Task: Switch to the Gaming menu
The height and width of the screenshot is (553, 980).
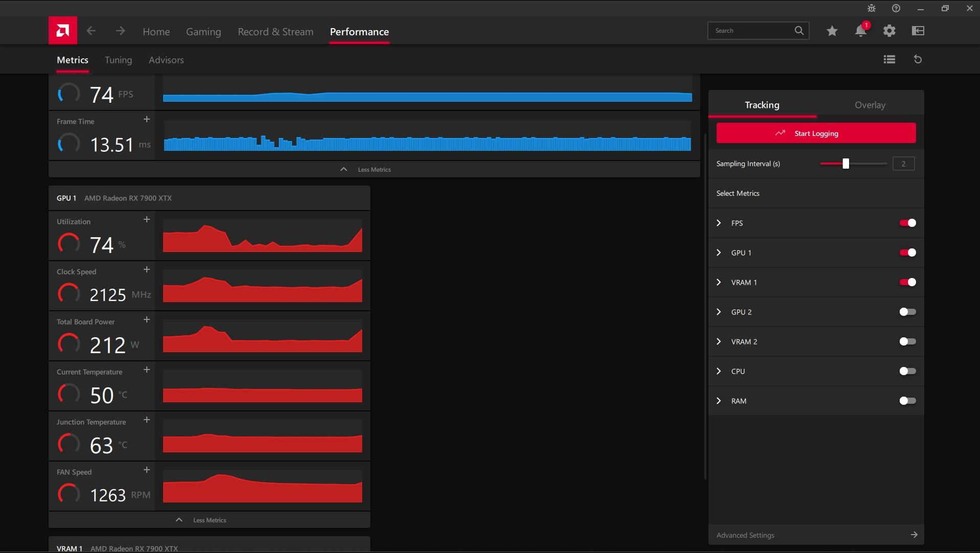Action: coord(204,31)
